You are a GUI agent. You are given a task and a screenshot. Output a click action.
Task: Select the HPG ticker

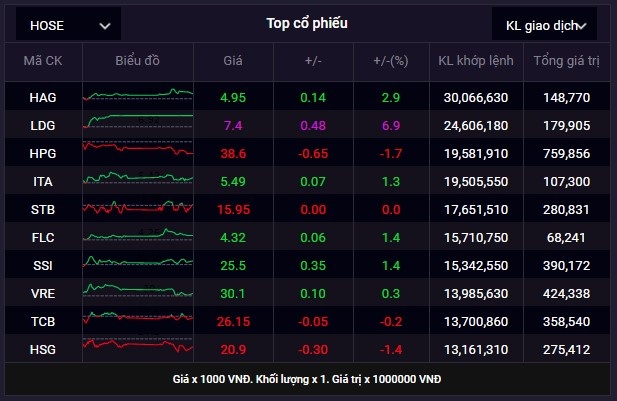click(x=43, y=153)
